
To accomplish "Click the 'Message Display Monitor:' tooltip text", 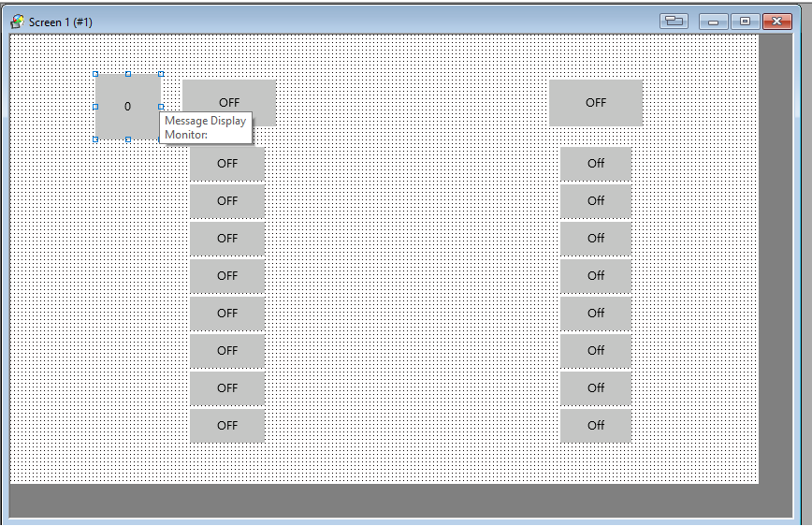I will (206, 127).
